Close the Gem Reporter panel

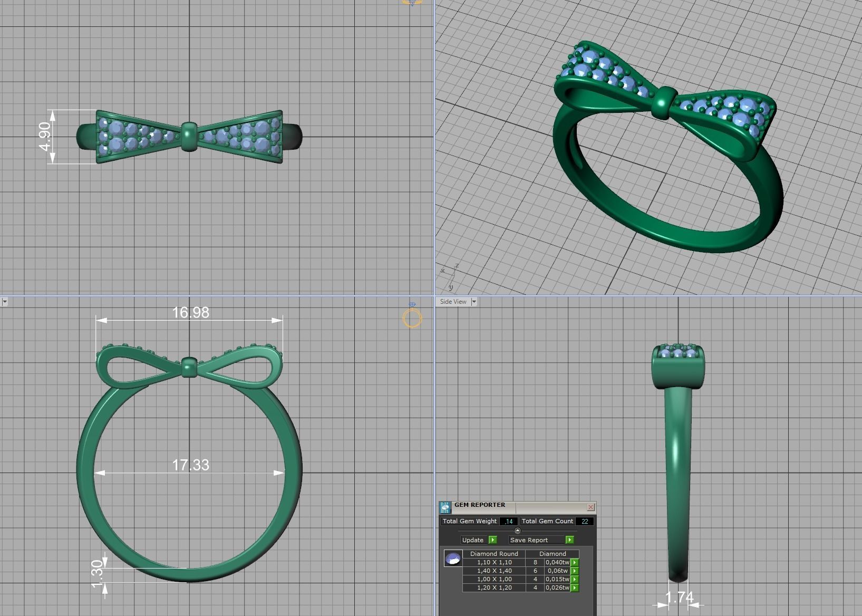point(590,507)
